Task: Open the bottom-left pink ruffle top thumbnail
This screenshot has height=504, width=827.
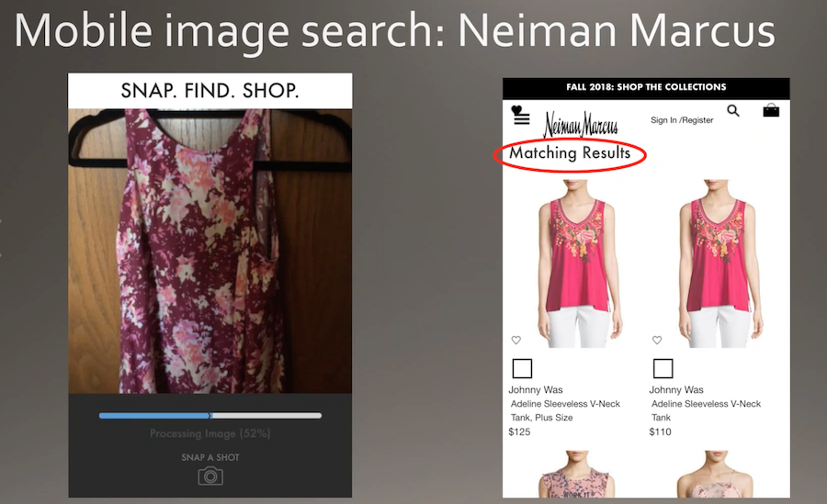Action: 576,474
